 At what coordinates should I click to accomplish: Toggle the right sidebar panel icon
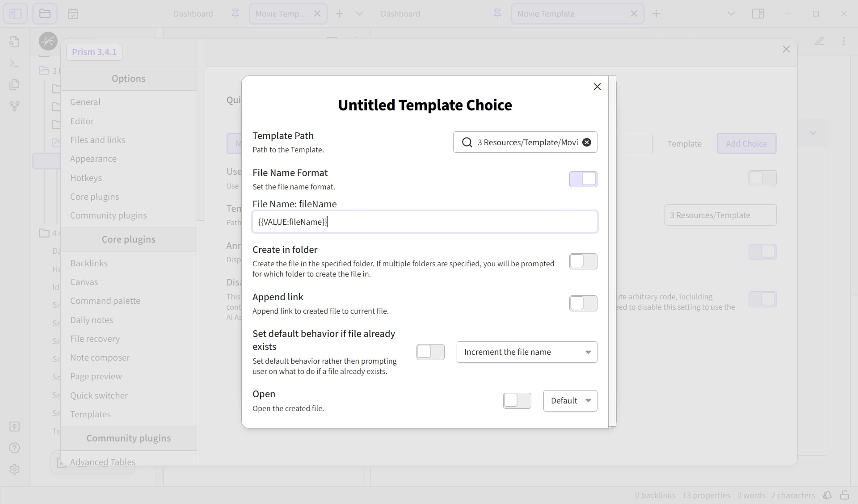(758, 14)
